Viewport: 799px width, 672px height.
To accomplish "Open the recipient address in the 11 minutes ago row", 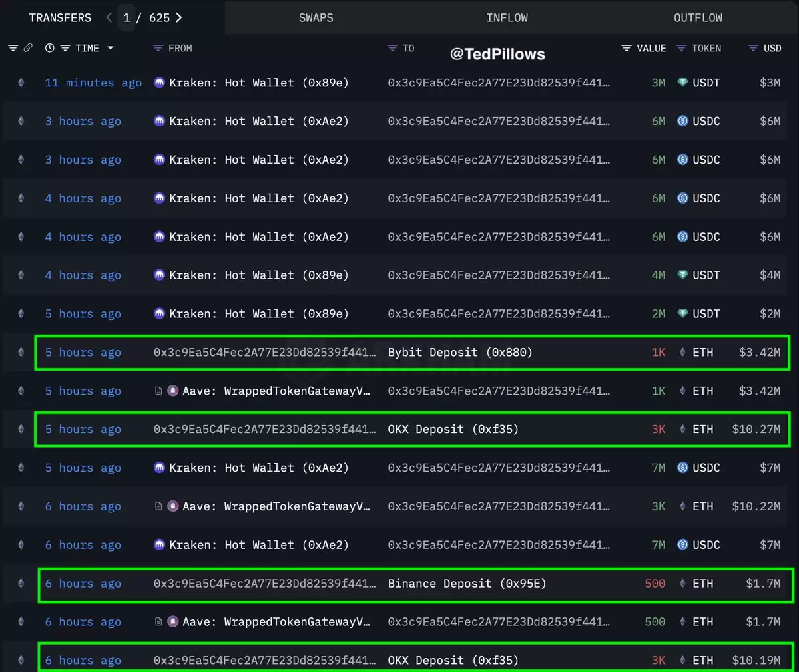I will click(x=499, y=83).
